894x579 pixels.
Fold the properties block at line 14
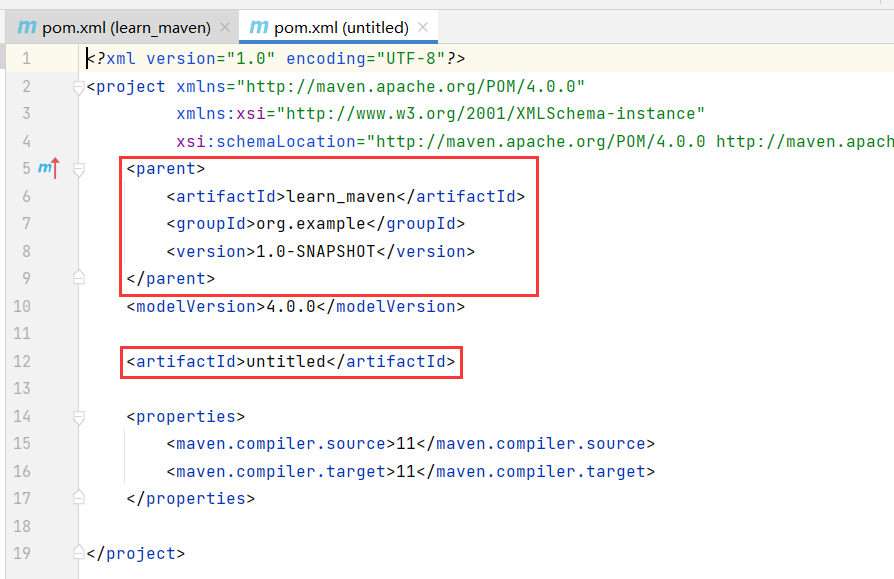click(x=79, y=416)
